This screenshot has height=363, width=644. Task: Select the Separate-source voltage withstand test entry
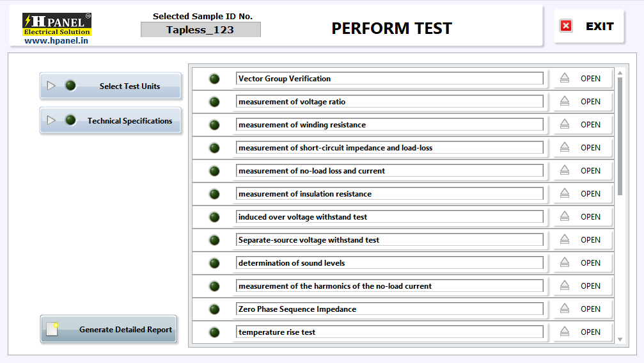pos(389,240)
